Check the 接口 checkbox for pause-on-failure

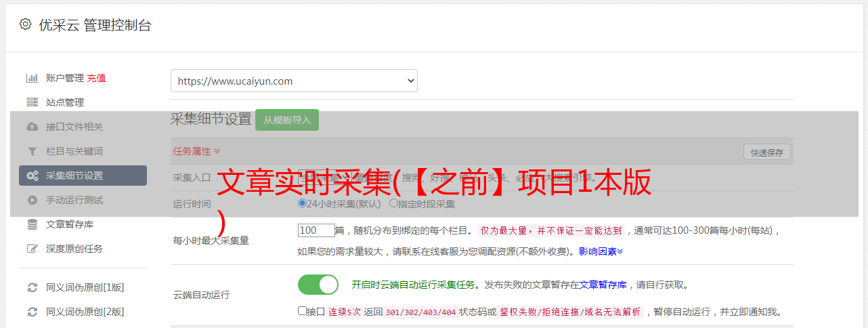tap(302, 311)
